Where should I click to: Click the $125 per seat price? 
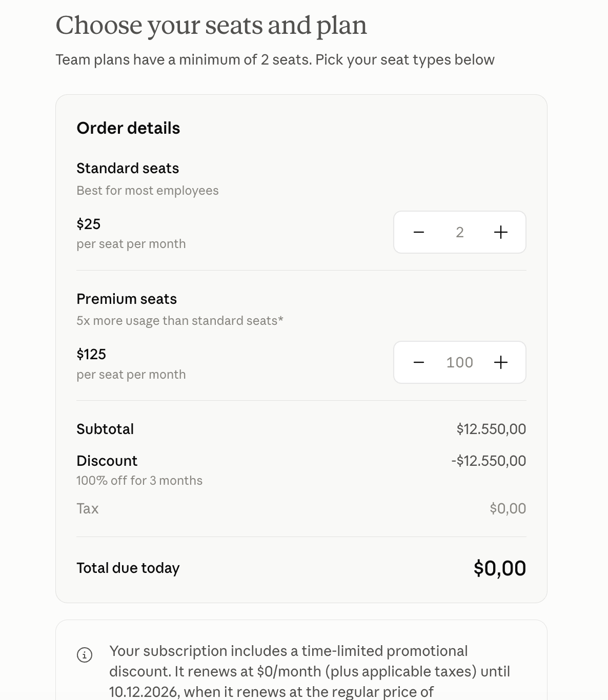tap(91, 354)
